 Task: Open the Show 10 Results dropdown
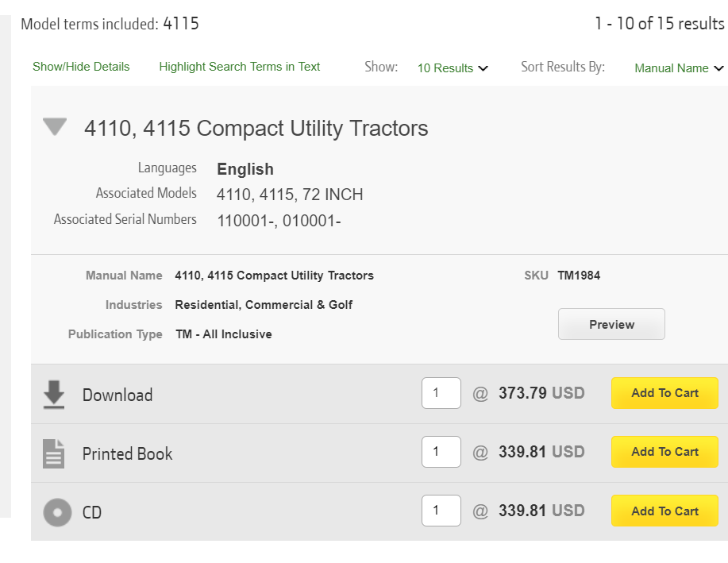coord(453,68)
